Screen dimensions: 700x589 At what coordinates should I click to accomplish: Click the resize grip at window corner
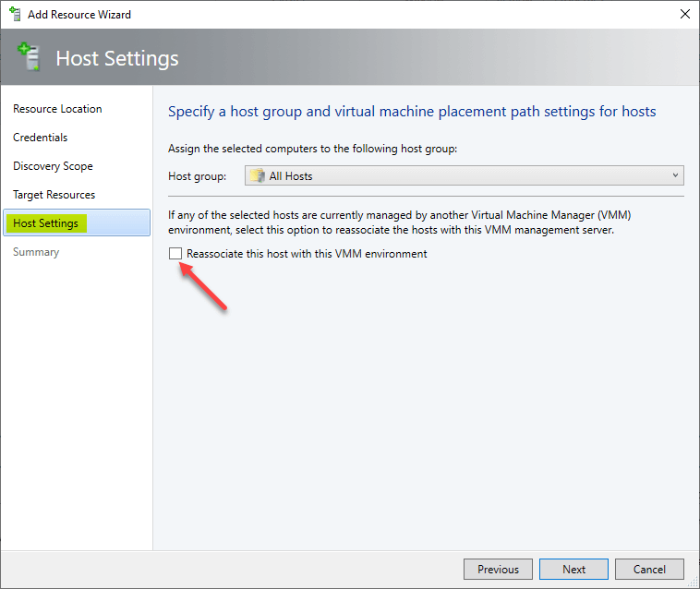(x=694, y=583)
